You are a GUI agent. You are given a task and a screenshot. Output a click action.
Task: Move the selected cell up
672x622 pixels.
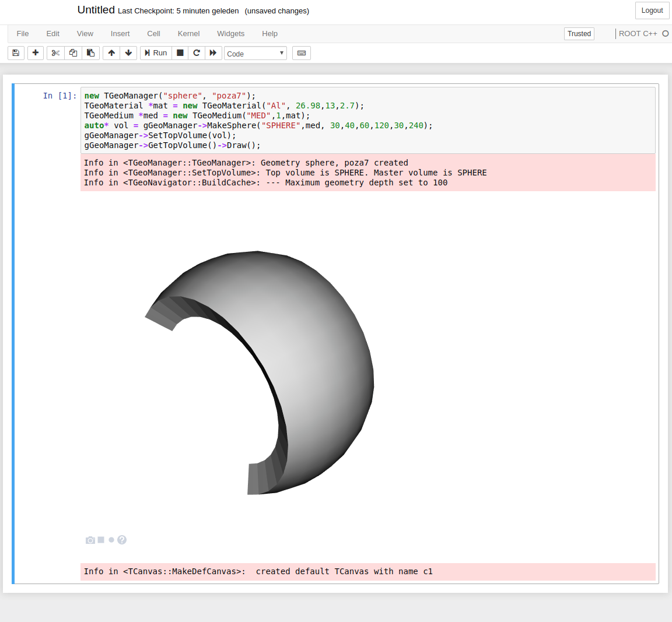click(111, 53)
